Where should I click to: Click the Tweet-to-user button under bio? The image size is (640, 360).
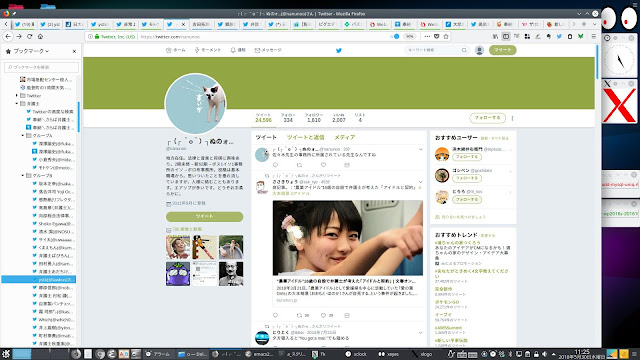(204, 216)
